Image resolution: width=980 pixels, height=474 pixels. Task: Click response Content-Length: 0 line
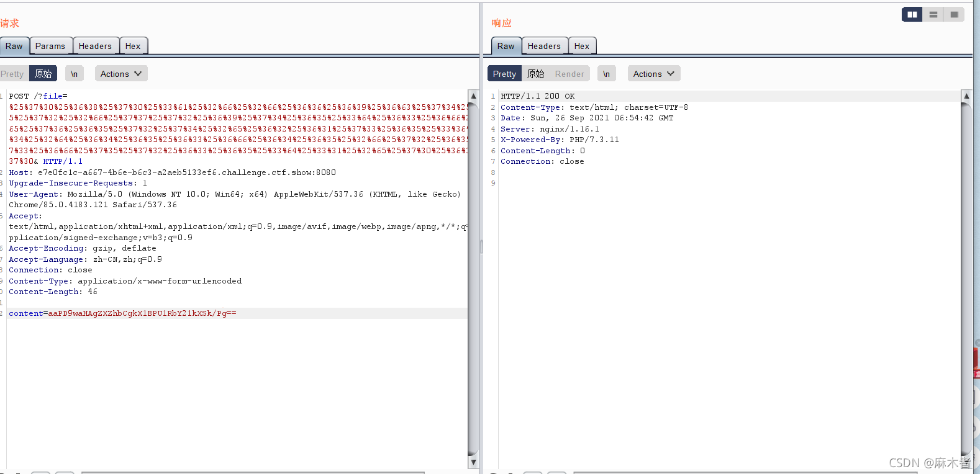[x=543, y=151]
